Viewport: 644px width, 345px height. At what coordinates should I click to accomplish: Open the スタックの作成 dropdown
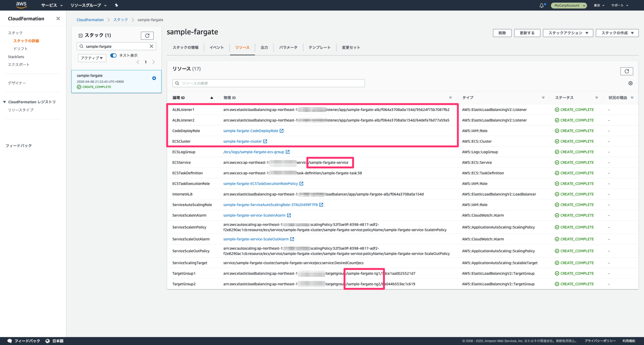click(x=617, y=33)
